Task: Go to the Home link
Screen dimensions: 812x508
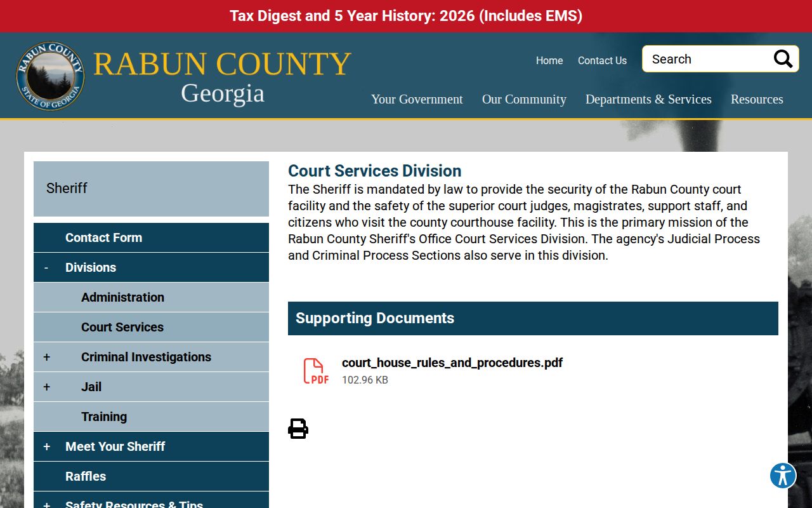Action: click(549, 60)
